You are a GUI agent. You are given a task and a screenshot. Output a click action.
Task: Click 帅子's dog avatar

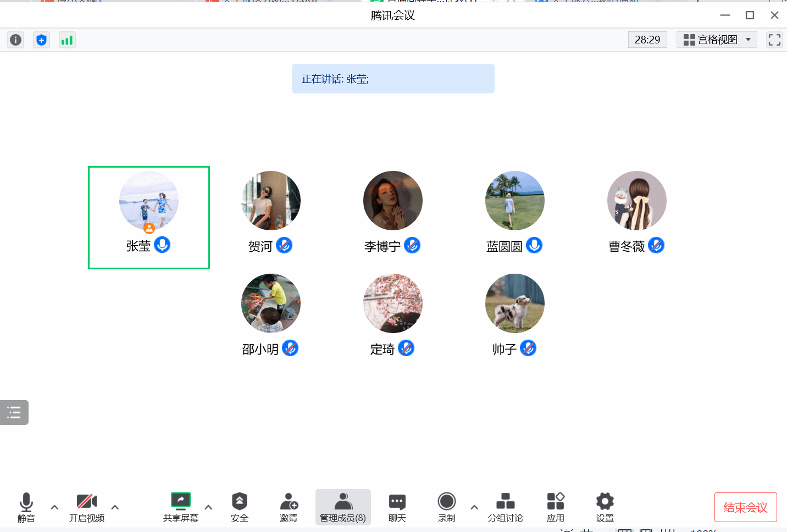click(x=515, y=303)
